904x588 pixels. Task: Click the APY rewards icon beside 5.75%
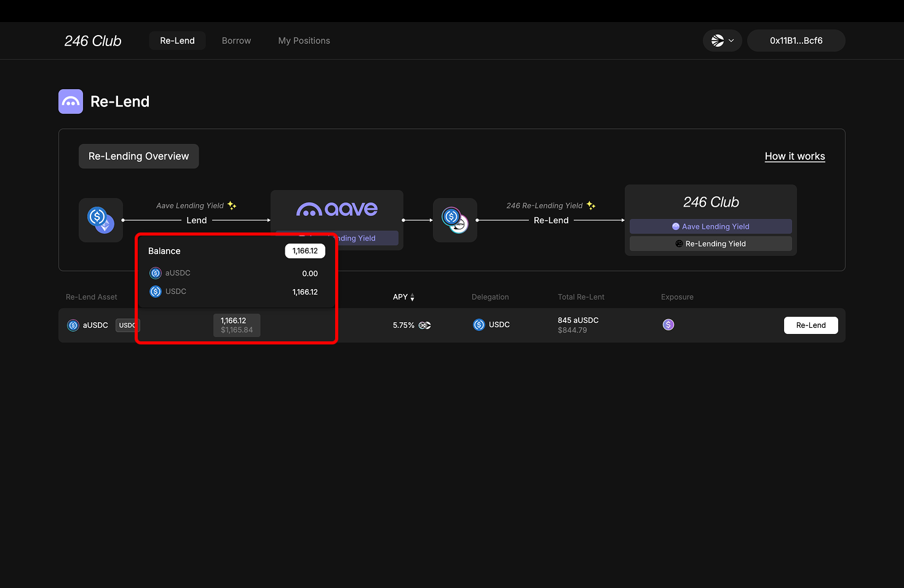click(425, 325)
